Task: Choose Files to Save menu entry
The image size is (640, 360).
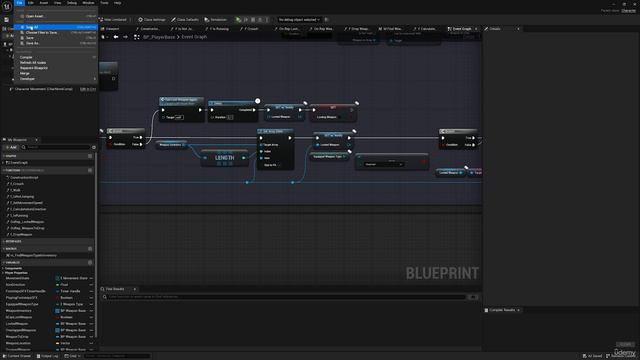Action: (x=56, y=32)
